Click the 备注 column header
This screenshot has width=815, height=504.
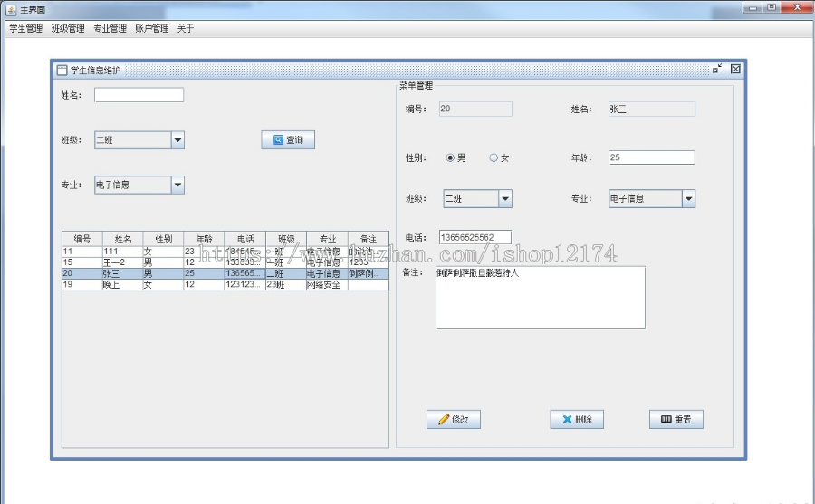pos(369,239)
